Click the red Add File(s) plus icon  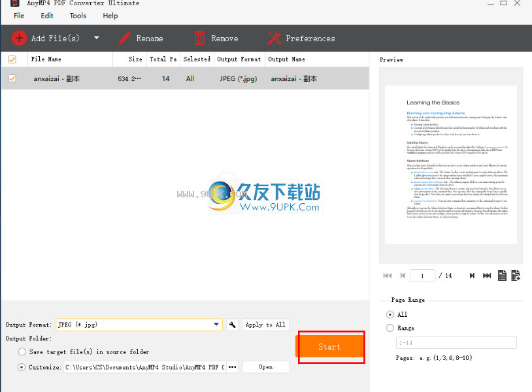pos(19,38)
